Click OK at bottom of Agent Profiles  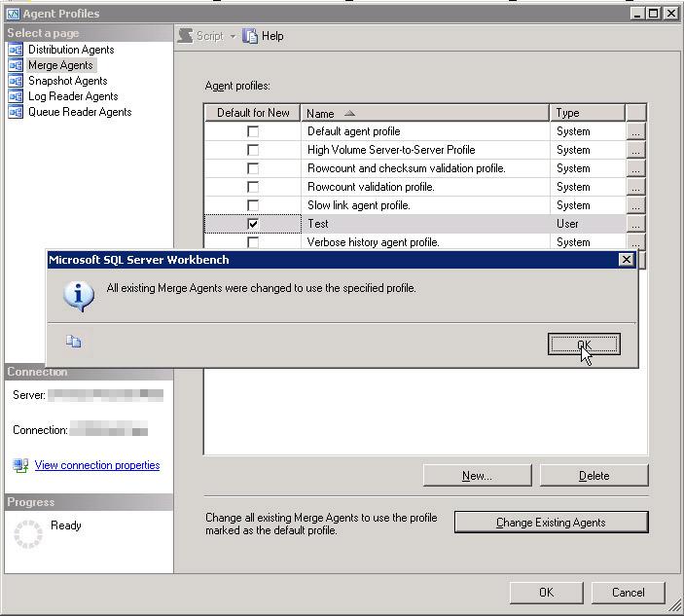546,593
